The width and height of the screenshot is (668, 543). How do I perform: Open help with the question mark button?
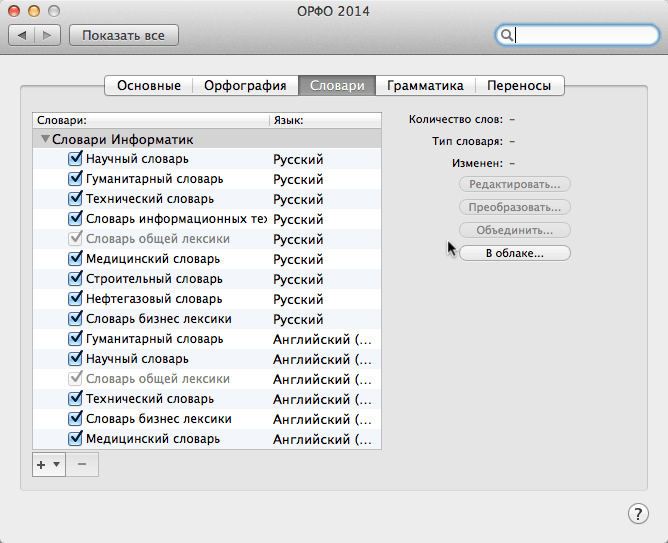pyautogui.click(x=638, y=514)
